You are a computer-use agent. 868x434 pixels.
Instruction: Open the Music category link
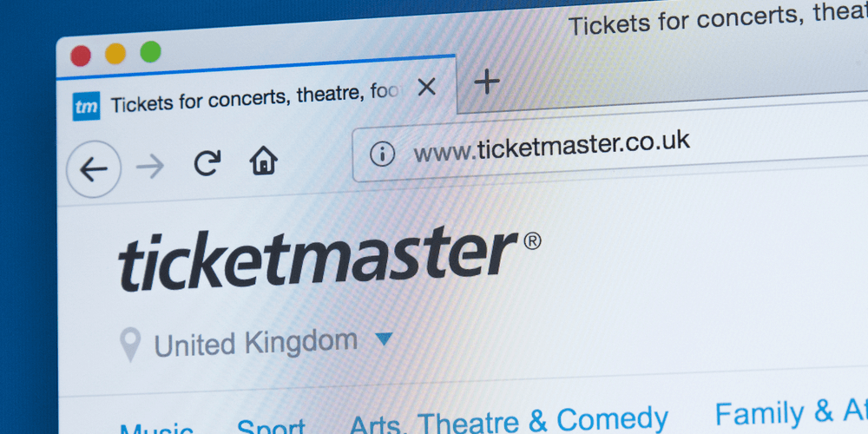point(156,429)
